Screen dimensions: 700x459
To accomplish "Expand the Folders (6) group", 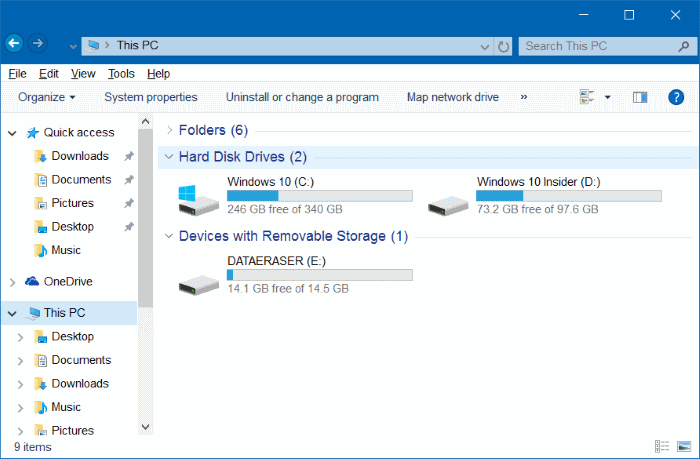I will tap(169, 130).
